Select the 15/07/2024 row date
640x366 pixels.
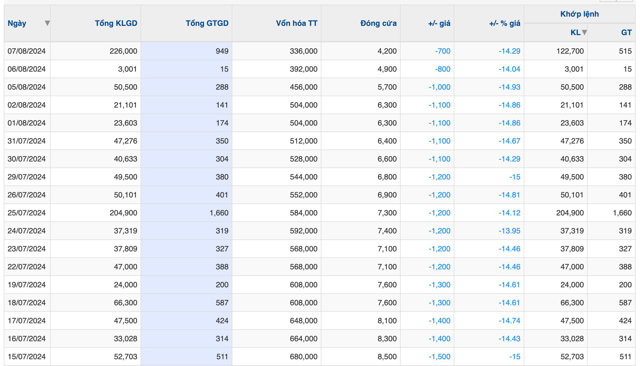pos(27,356)
